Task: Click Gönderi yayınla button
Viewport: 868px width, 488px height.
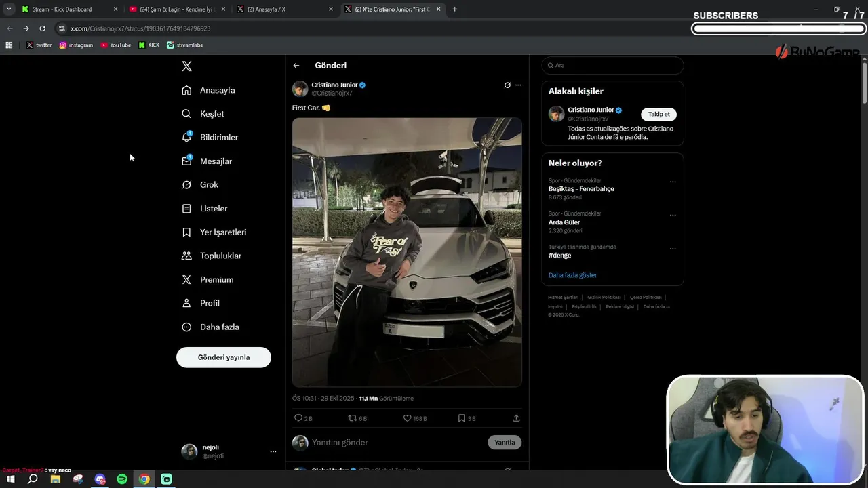Action: (x=224, y=357)
